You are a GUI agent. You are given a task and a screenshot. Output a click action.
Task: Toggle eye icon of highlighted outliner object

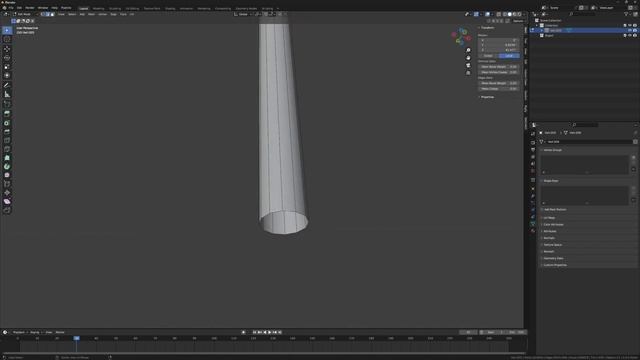pos(630,30)
